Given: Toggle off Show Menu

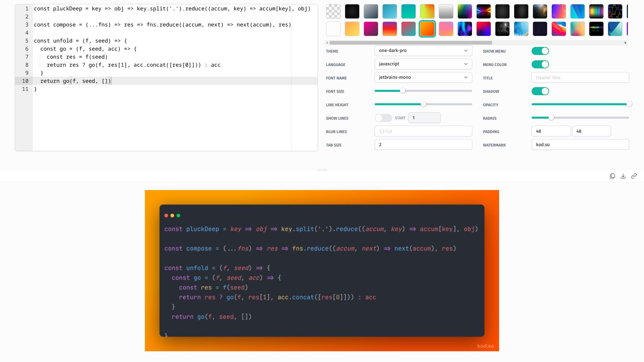Looking at the screenshot, I should click(x=540, y=51).
